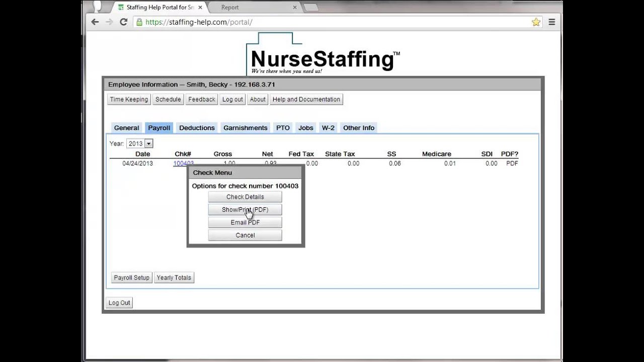
Task: Click the bottom Log Out button
Action: point(119,303)
